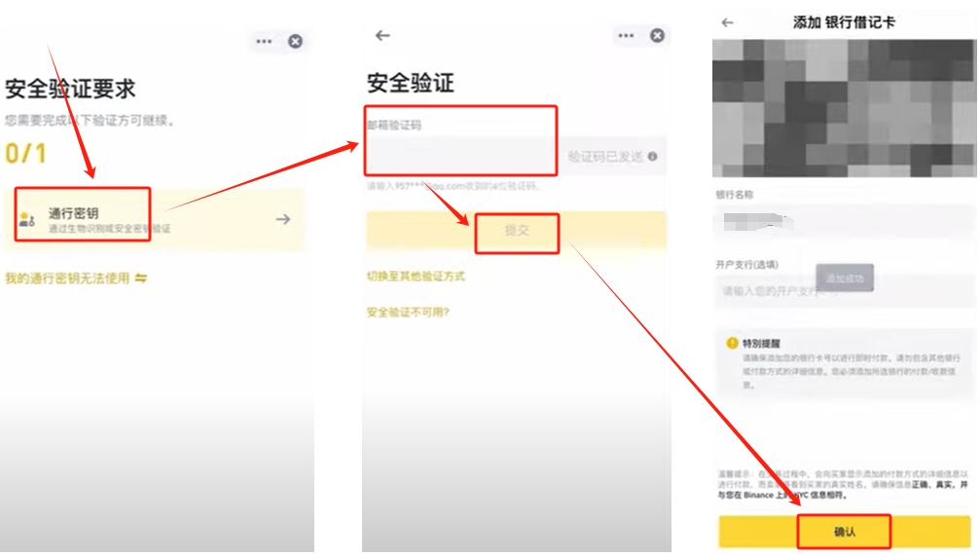
Task: Open the more options menu on the 安全验证要求 screen
Action: (x=264, y=41)
